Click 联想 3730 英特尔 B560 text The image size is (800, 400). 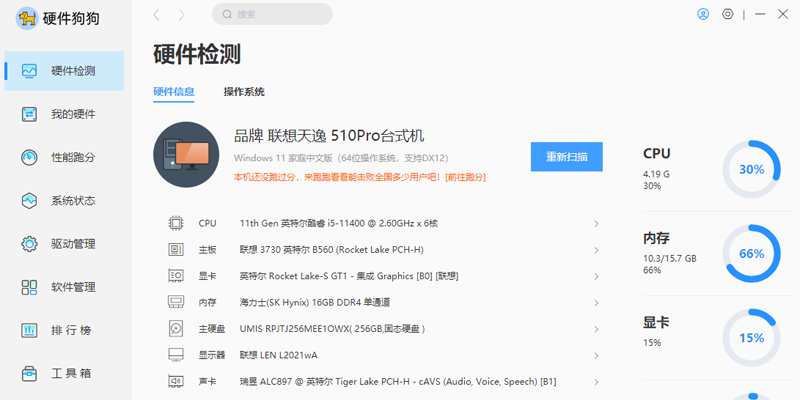coord(332,250)
